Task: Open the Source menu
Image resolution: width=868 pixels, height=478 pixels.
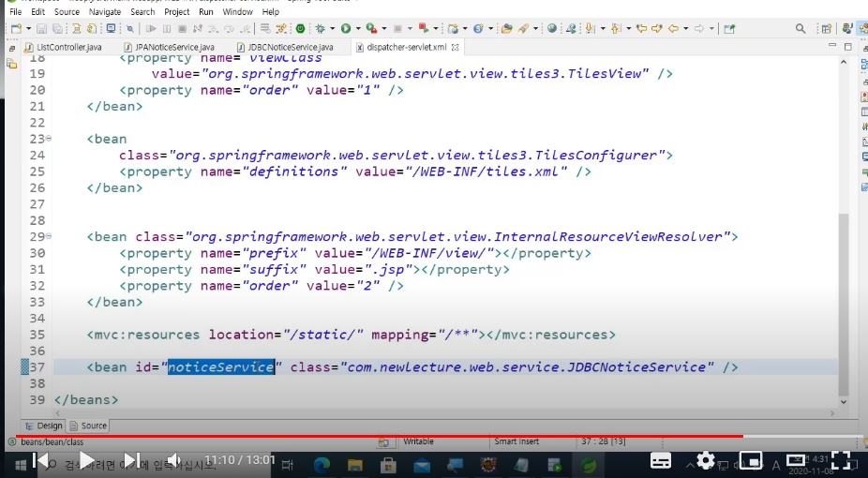Action: coord(67,11)
